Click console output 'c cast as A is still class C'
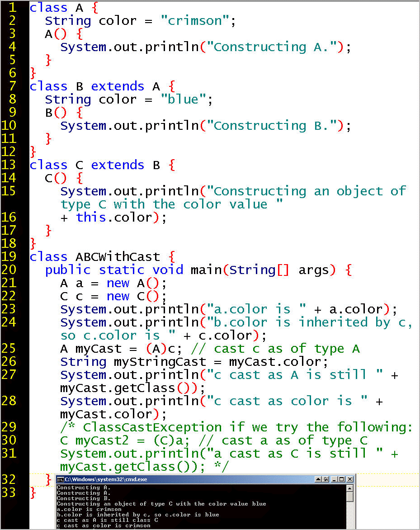Image resolution: width=420 pixels, height=530 pixels. pos(107,520)
